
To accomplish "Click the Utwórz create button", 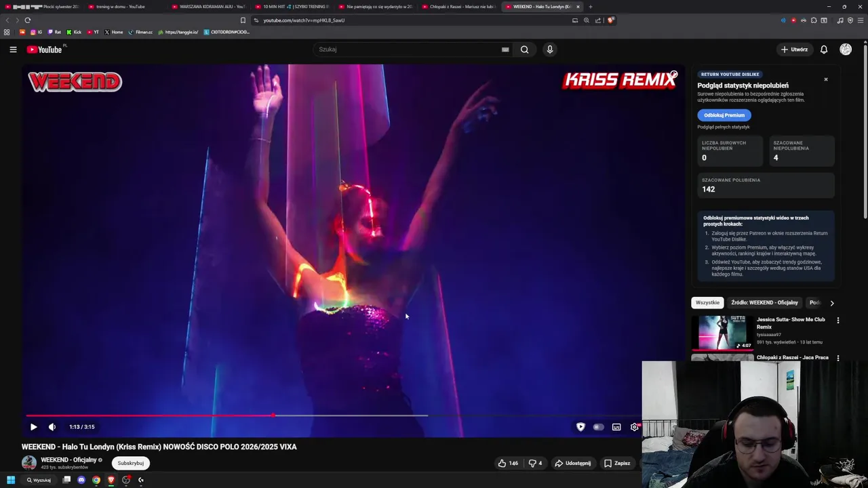I will click(794, 49).
